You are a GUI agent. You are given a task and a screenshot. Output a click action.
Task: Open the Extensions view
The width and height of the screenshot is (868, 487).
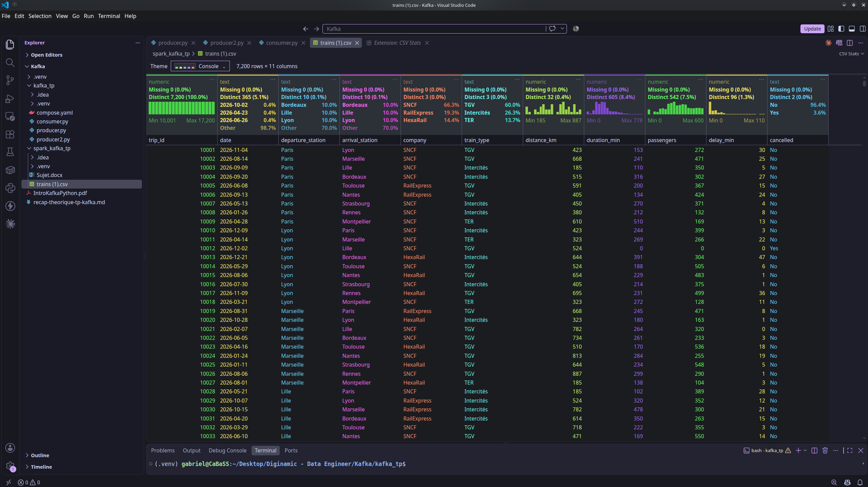[10, 134]
